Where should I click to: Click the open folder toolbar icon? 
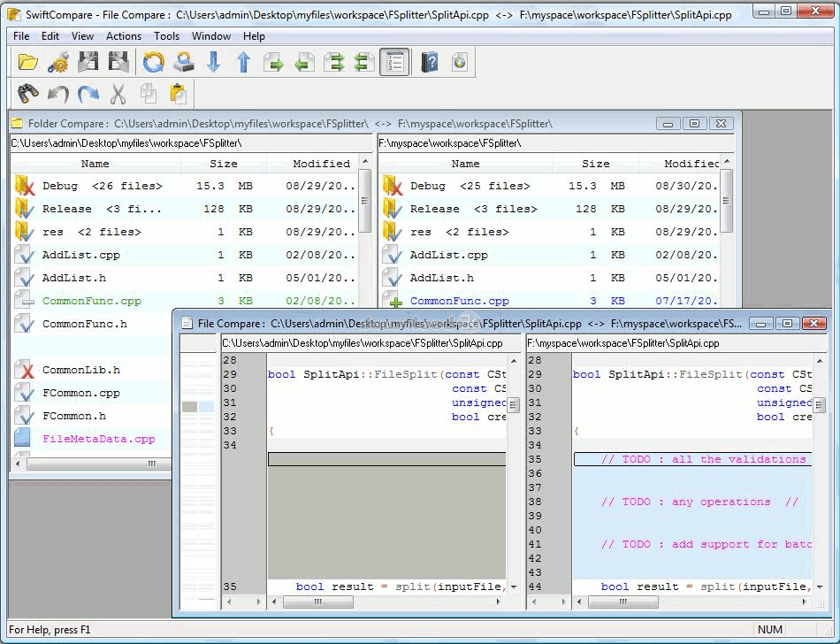[x=28, y=62]
